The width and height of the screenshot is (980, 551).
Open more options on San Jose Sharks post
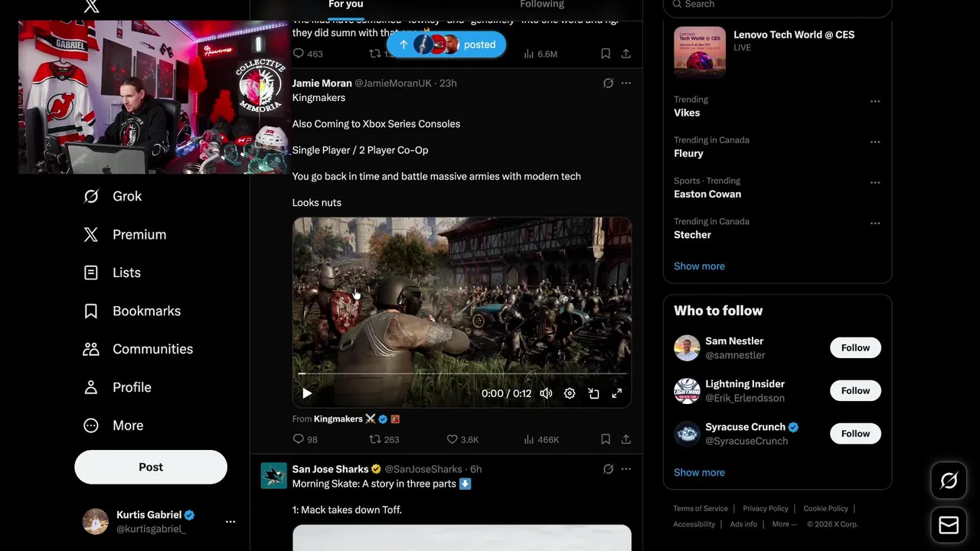tap(626, 469)
